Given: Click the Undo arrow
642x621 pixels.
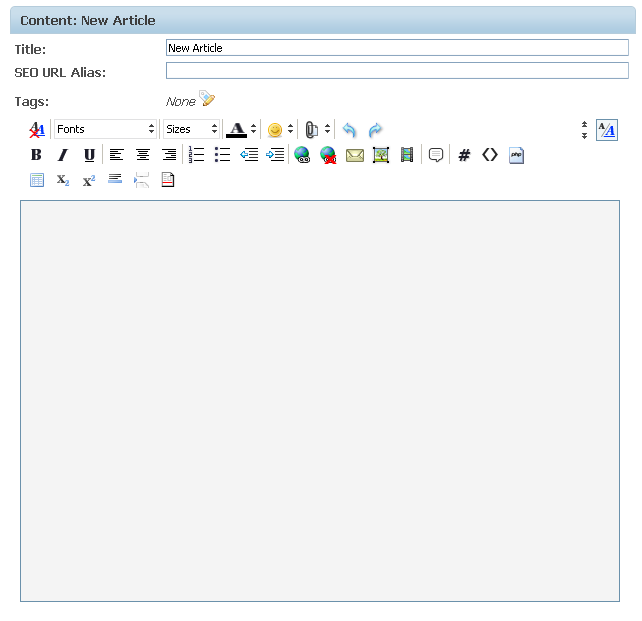Looking at the screenshot, I should (x=349, y=130).
